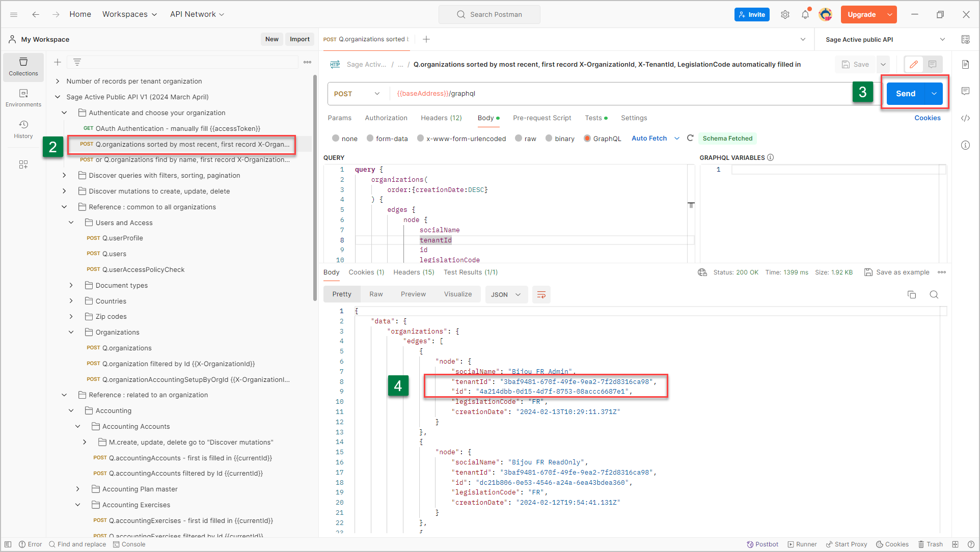This screenshot has height=552, width=980.
Task: Switch to the Pre-request Script tab
Action: pyautogui.click(x=542, y=118)
